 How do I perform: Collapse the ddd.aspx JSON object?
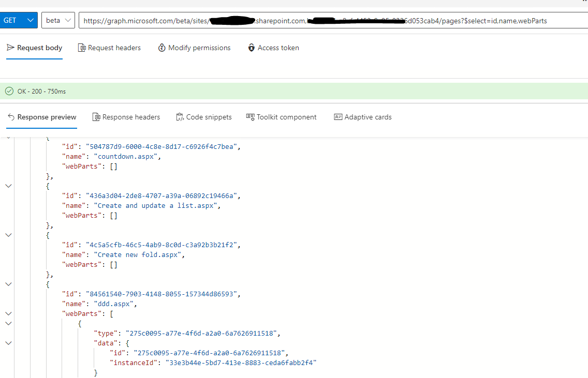pos(8,283)
